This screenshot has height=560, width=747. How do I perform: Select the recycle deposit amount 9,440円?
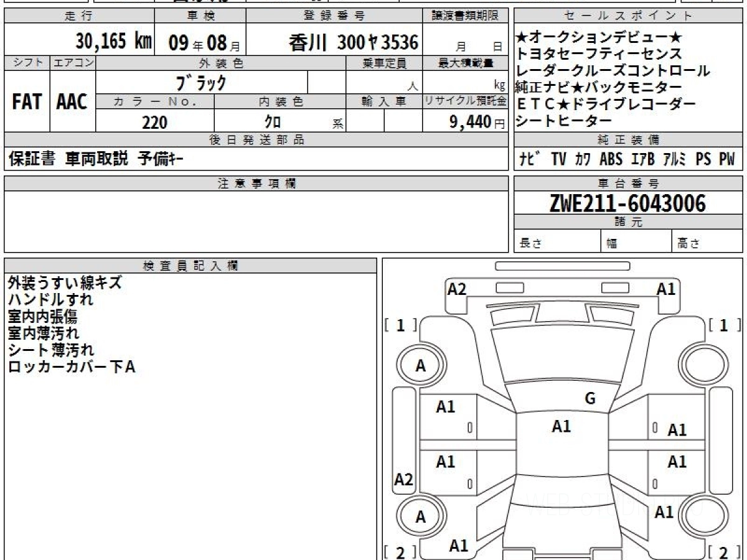tap(477, 123)
